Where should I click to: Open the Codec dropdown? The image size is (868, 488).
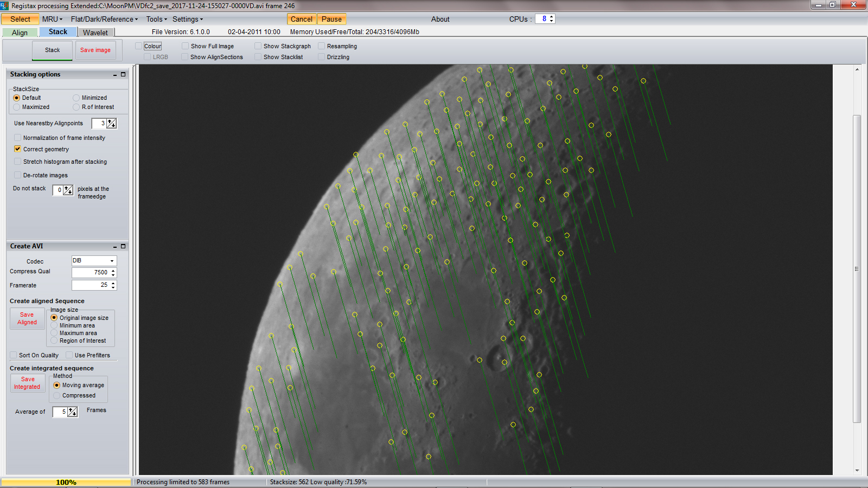point(112,261)
